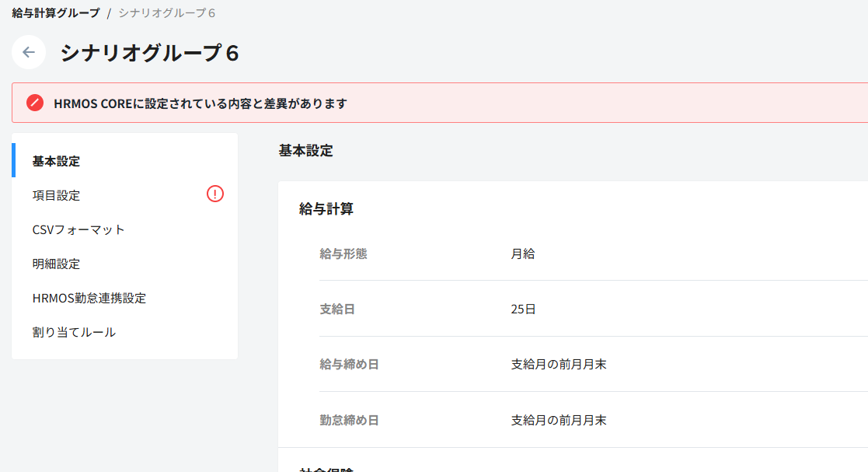Image resolution: width=868 pixels, height=472 pixels.
Task: Click the 勤怠締め日 row's 支給月の前月月末 value
Action: [x=559, y=420]
